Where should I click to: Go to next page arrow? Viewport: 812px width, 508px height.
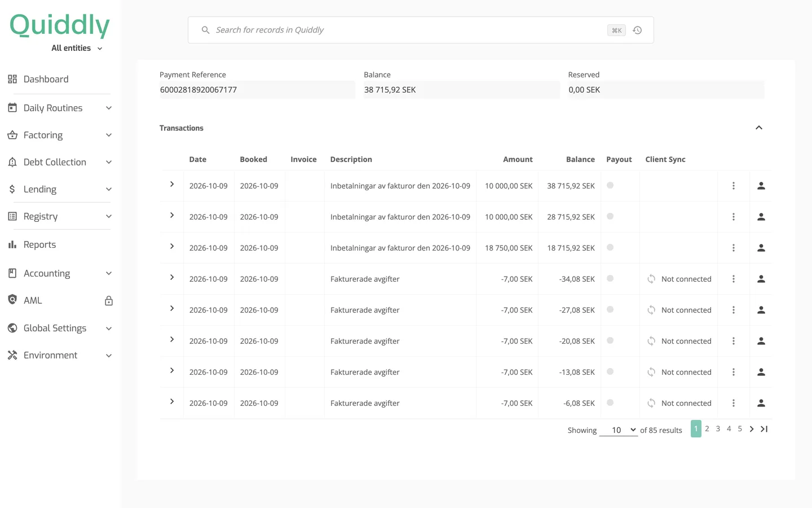coord(752,429)
